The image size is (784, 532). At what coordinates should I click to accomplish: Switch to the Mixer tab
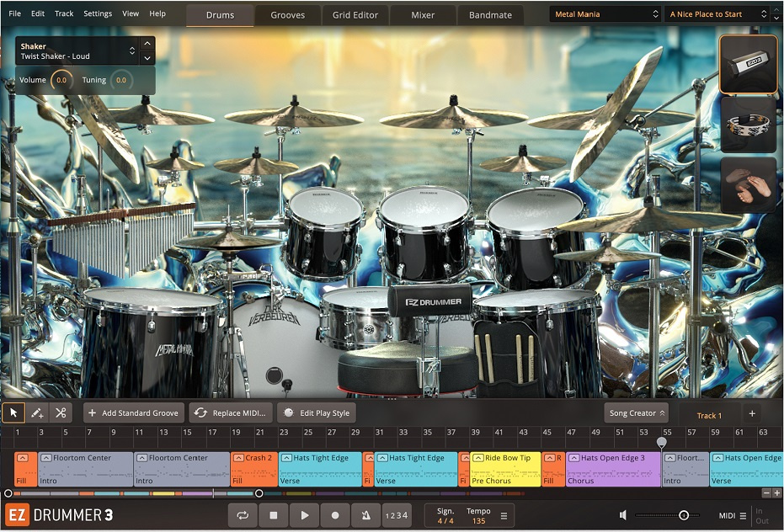click(x=423, y=14)
